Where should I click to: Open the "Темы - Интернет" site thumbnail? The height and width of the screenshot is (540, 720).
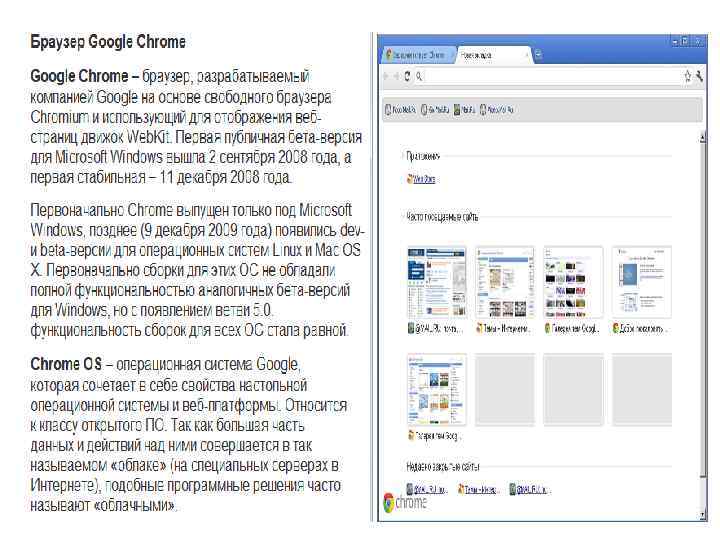505,282
